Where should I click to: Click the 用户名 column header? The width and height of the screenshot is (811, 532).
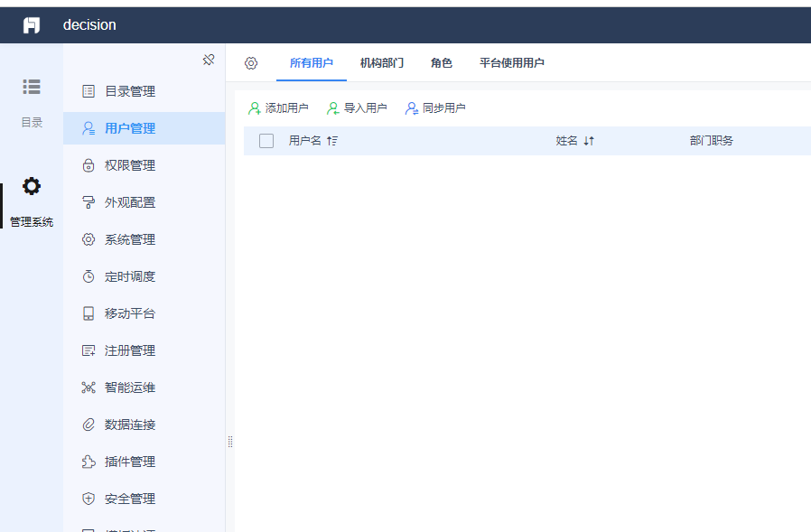pos(304,141)
